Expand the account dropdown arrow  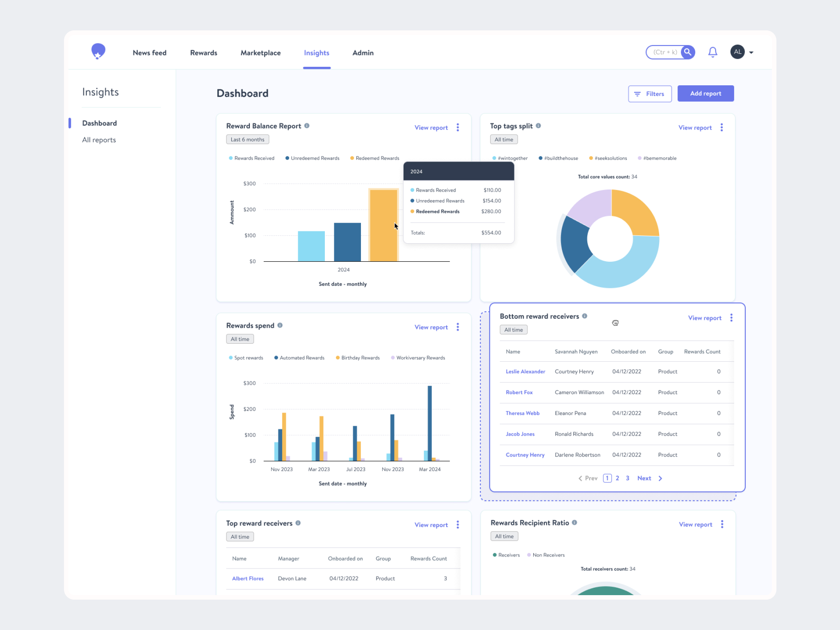[x=751, y=52]
